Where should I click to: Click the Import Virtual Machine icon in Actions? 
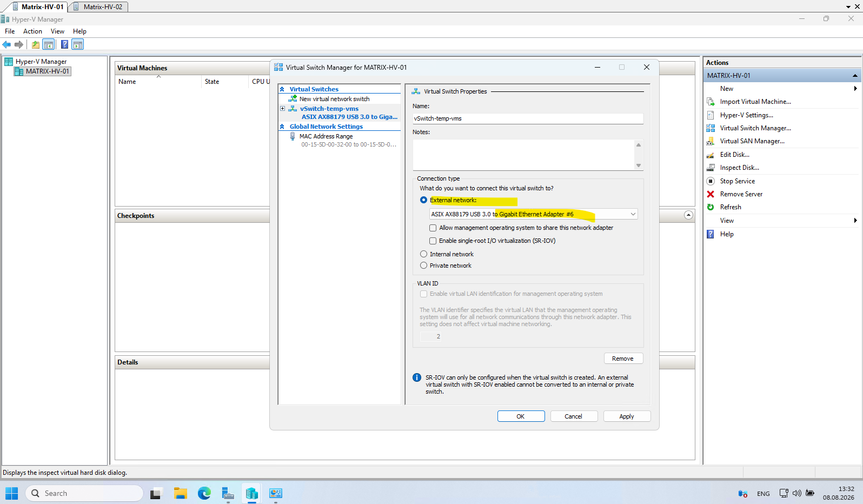coord(711,102)
